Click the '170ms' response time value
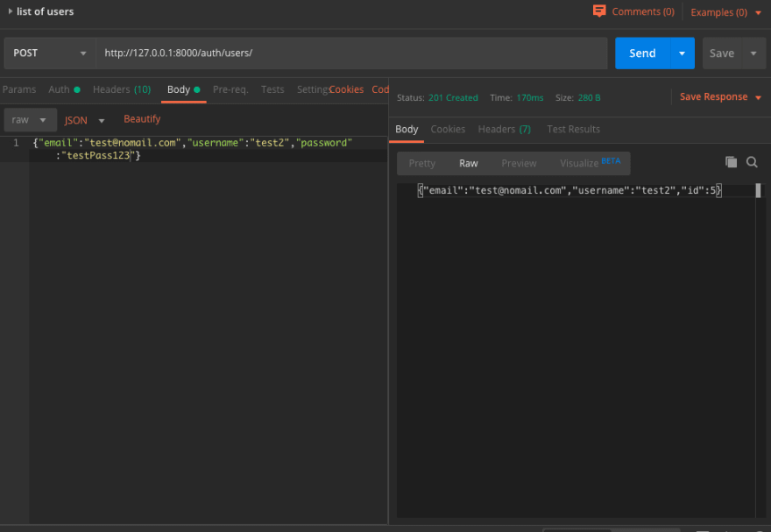The height and width of the screenshot is (532, 771). pos(529,98)
